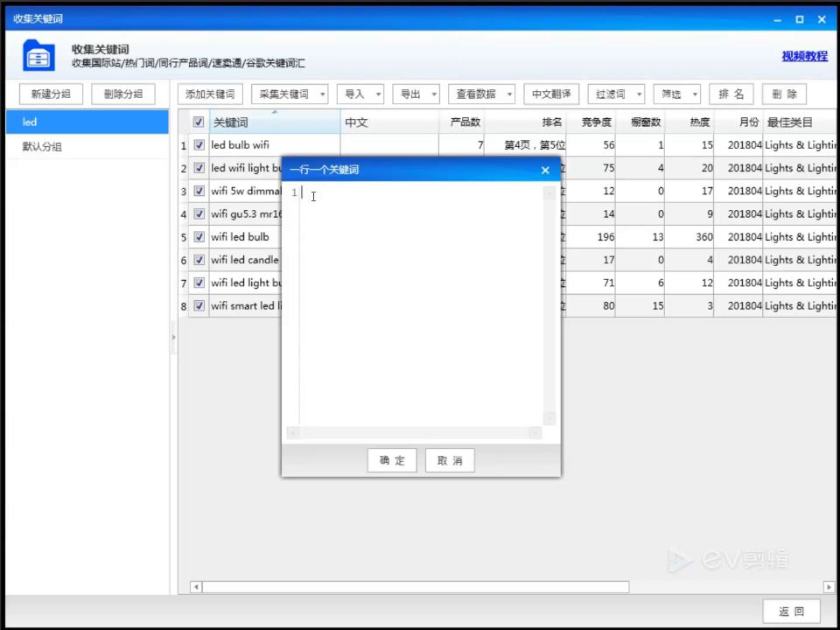The image size is (840, 630).
Task: Click the dialog horizontal scrollbar left arrow
Action: click(293, 433)
